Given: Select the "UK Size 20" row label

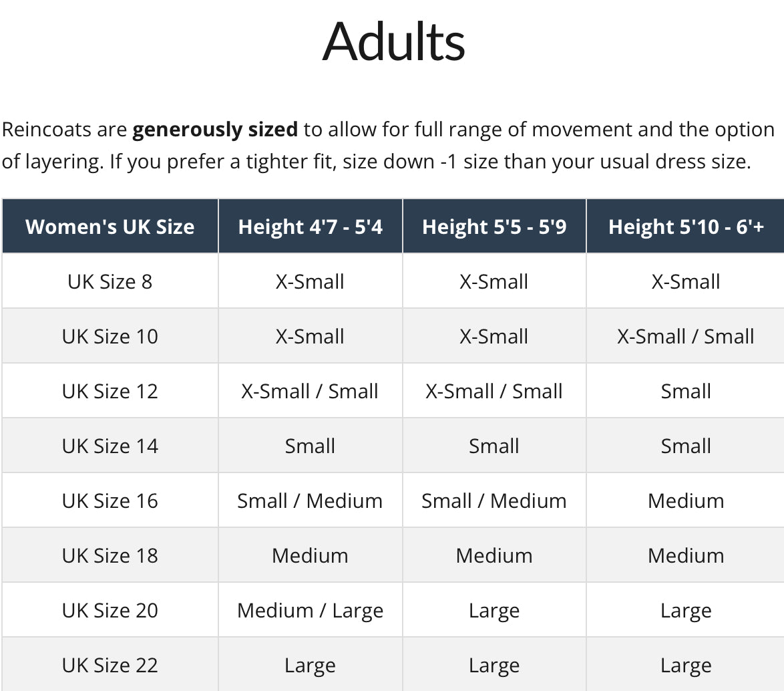Looking at the screenshot, I should [110, 610].
